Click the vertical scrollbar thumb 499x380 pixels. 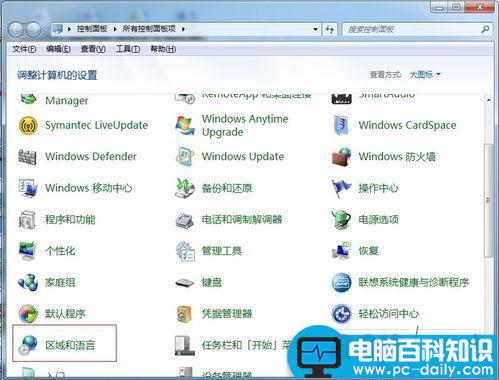(x=488, y=200)
